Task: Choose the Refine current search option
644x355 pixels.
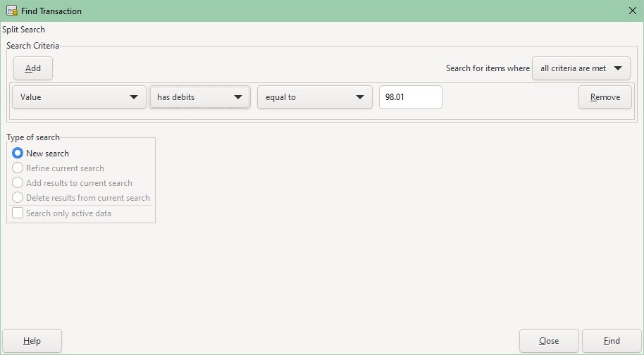Action: [18, 168]
